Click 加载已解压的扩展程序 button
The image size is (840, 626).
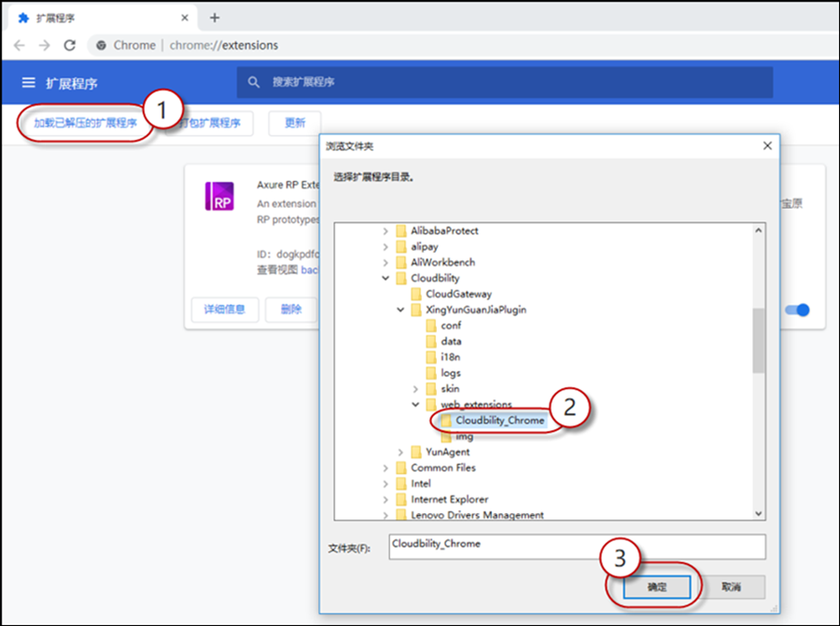click(85, 123)
